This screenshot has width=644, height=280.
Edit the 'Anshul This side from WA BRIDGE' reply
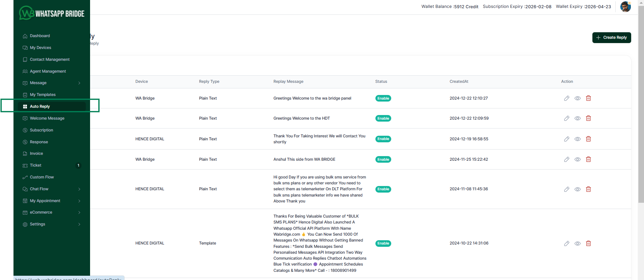[567, 159]
